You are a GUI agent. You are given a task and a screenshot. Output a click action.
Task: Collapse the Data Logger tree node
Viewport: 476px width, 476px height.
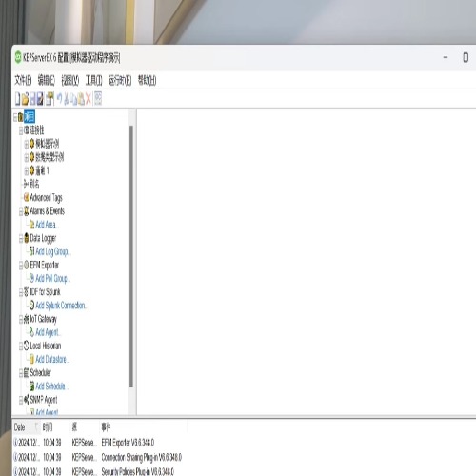click(x=21, y=239)
